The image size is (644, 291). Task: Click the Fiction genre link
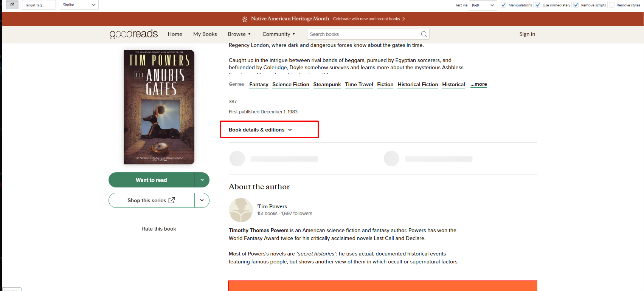point(385,84)
